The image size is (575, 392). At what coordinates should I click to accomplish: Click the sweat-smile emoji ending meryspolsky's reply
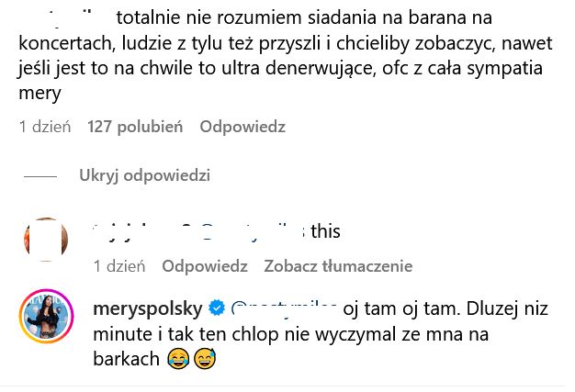[204, 359]
